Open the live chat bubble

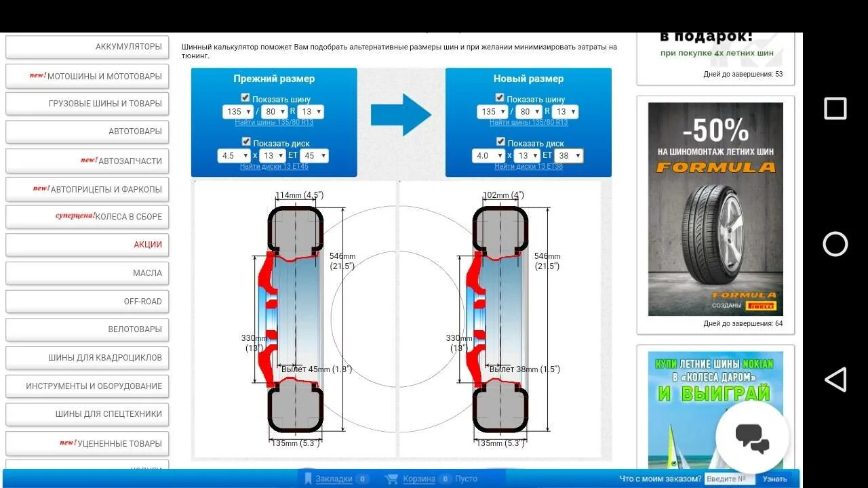752,437
